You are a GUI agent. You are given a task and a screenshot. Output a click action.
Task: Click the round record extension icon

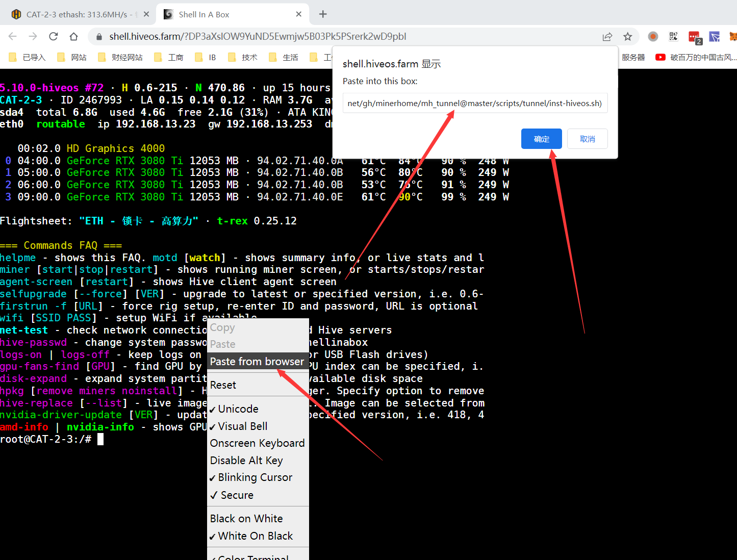(x=653, y=36)
